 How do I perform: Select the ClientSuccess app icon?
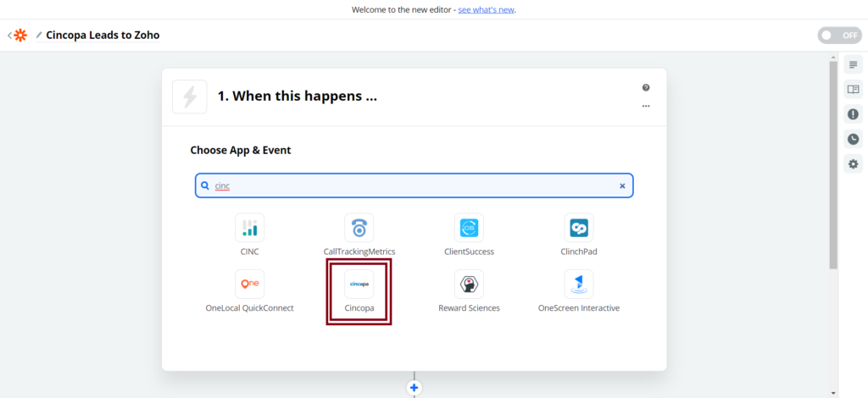469,227
